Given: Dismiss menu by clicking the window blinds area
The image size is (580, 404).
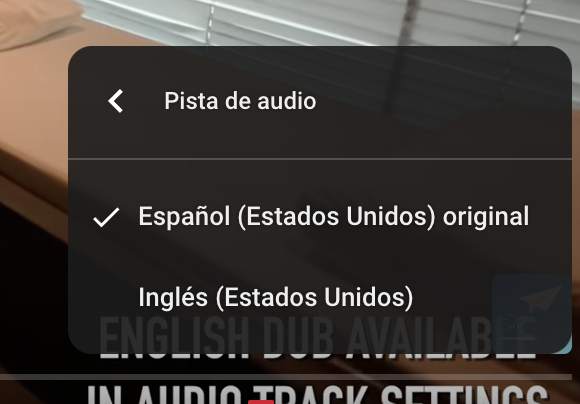Looking at the screenshot, I should [x=333, y=20].
